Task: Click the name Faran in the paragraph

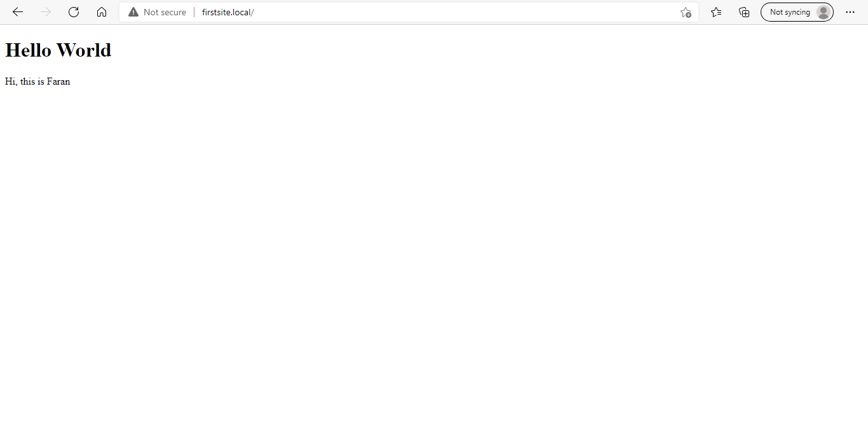Action: (x=58, y=81)
